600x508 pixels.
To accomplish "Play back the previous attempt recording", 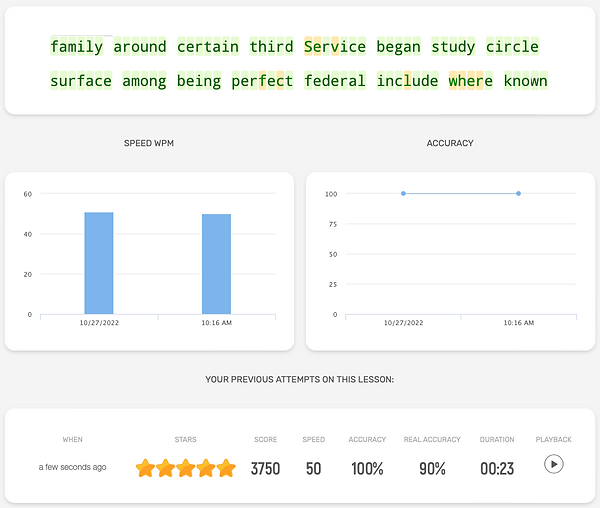I will click(553, 465).
